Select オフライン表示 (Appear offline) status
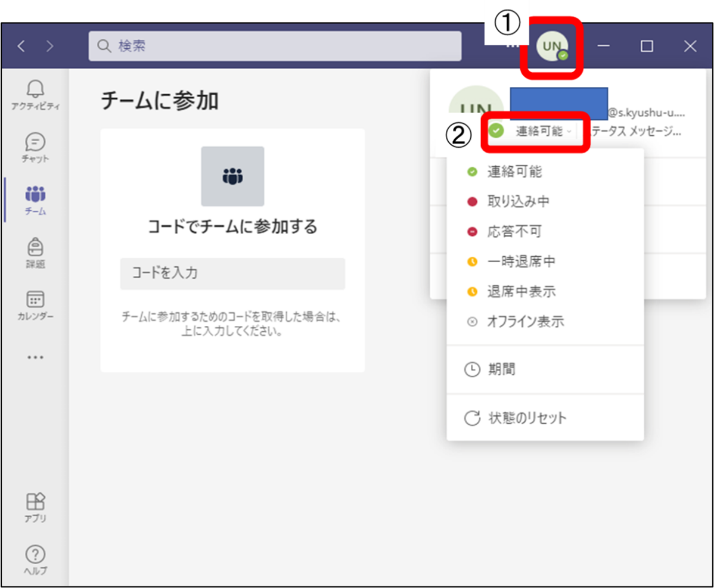Screen dimensions: 714x588 [x=524, y=322]
